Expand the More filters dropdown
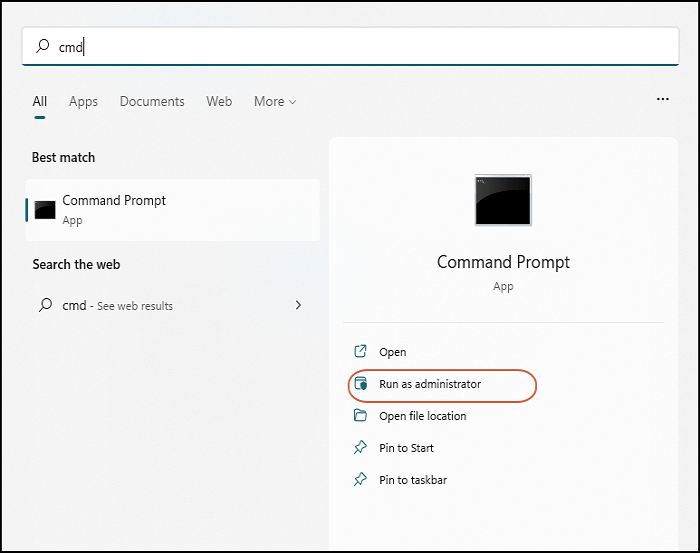Image resolution: width=700 pixels, height=553 pixels. [275, 101]
